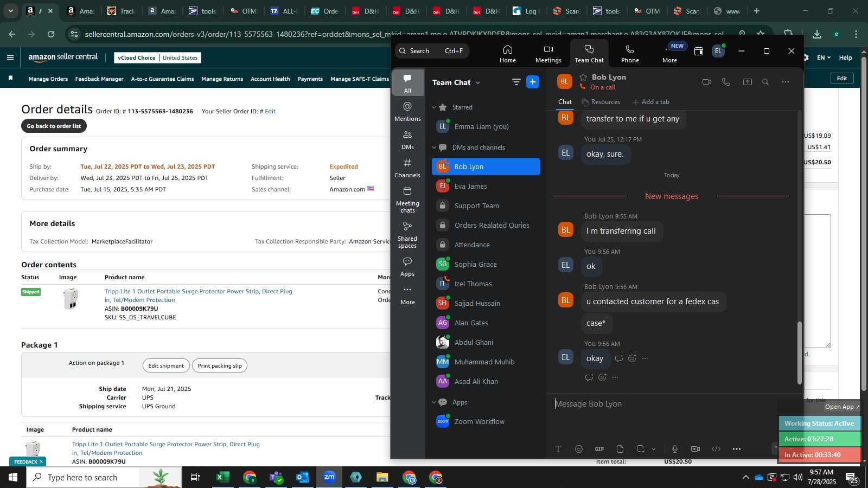
Task: Attach a file in message composer
Action: click(620, 449)
